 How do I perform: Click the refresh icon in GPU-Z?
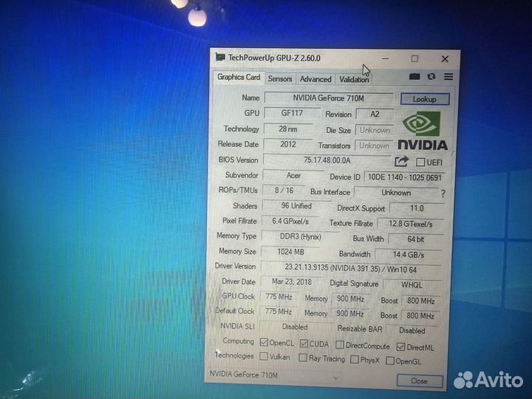(x=432, y=76)
